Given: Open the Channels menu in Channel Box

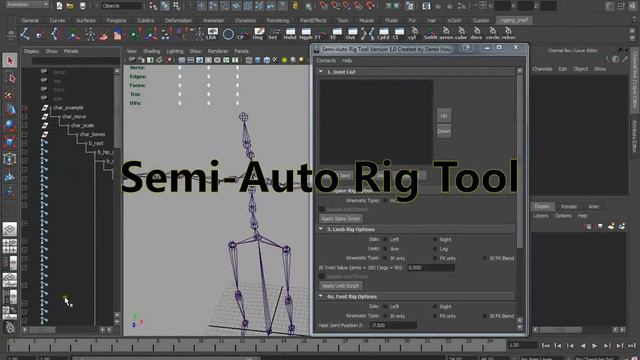Looking at the screenshot, I should point(542,69).
